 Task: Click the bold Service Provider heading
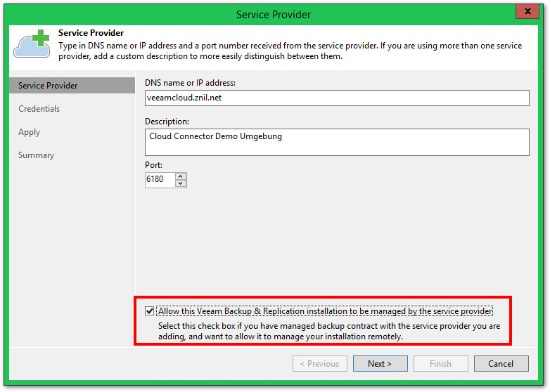pos(91,33)
